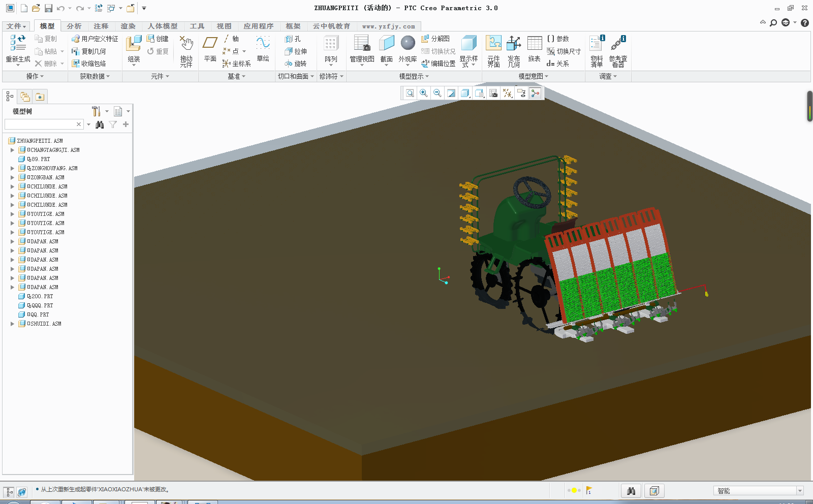
Task: Toggle the spin center icon in view toolbar
Action: point(535,93)
